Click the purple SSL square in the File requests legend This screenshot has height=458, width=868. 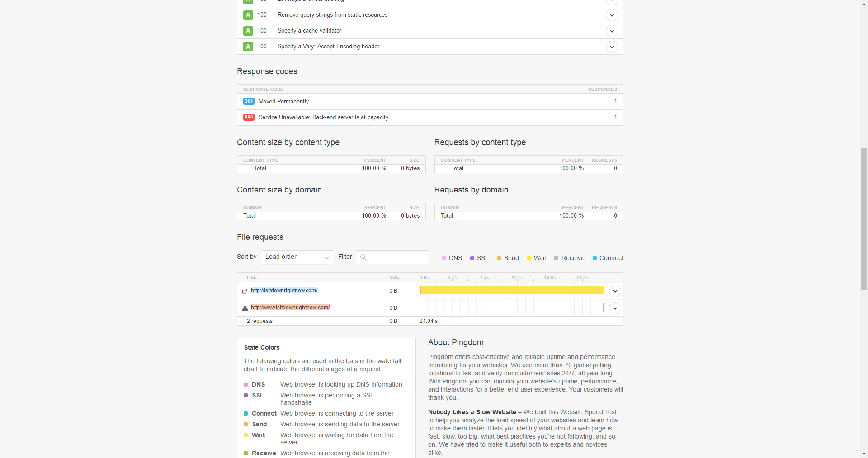(x=472, y=258)
